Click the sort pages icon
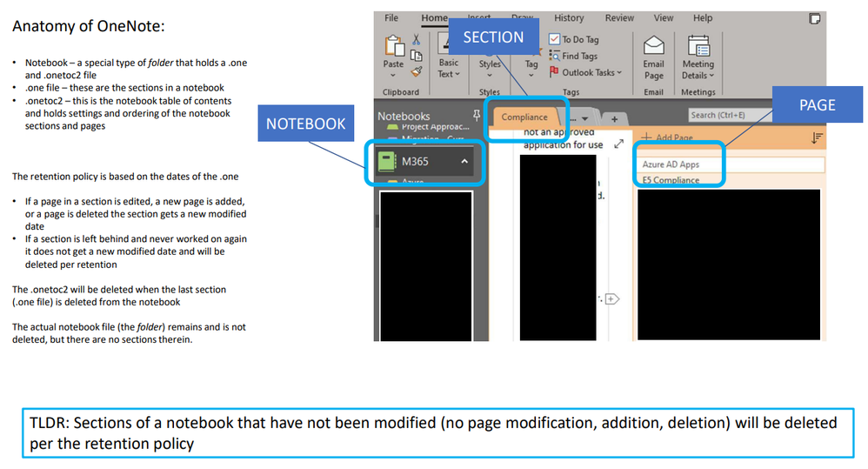The height and width of the screenshot is (469, 868). tap(817, 137)
